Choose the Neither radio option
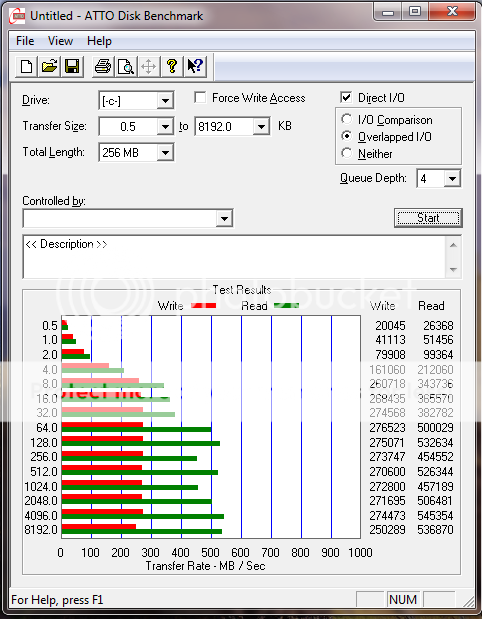Viewport: 482px width, 619px height. point(346,153)
